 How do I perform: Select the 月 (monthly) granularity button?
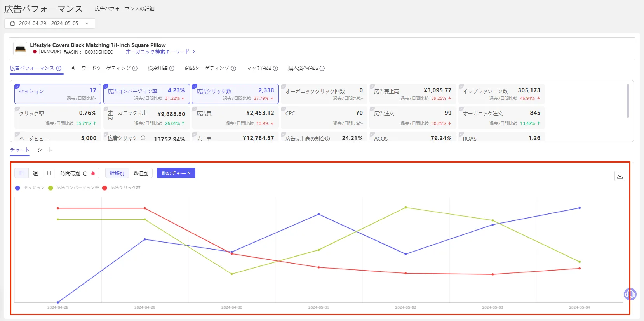coord(49,173)
